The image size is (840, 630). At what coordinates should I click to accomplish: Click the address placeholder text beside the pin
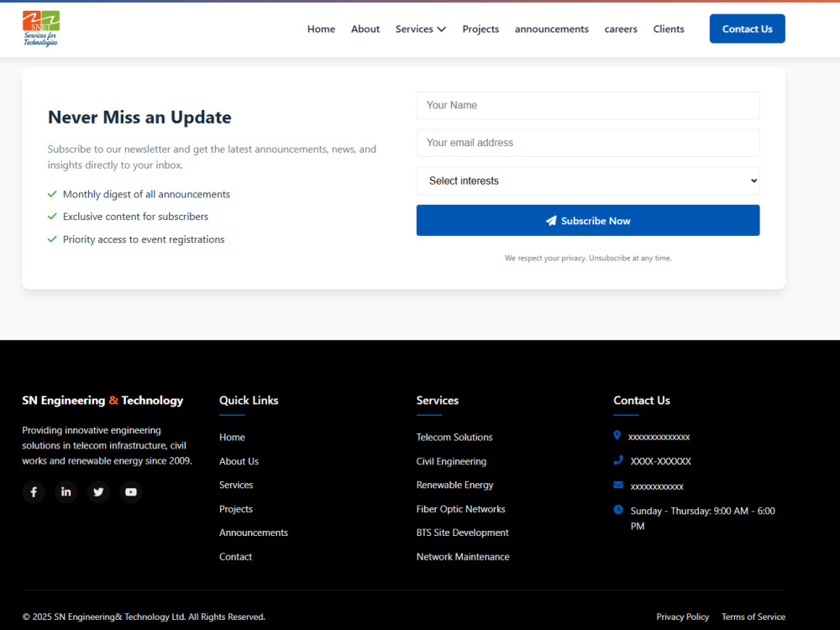point(659,437)
